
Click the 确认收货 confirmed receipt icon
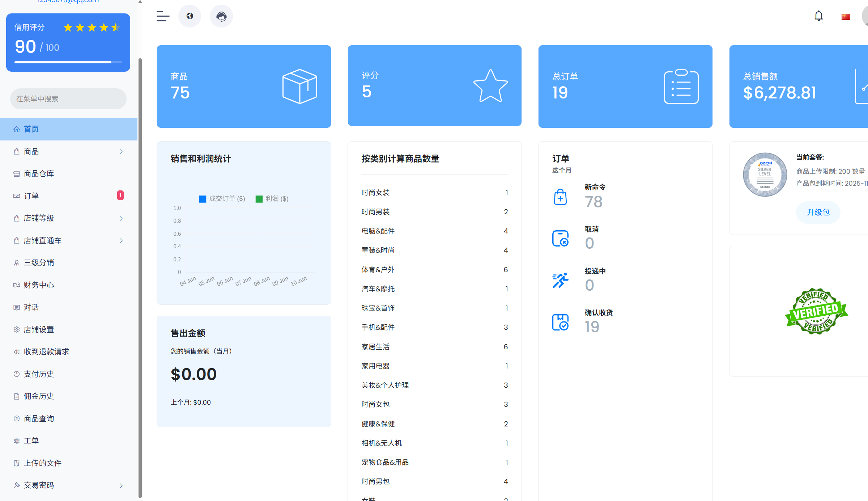(x=560, y=322)
